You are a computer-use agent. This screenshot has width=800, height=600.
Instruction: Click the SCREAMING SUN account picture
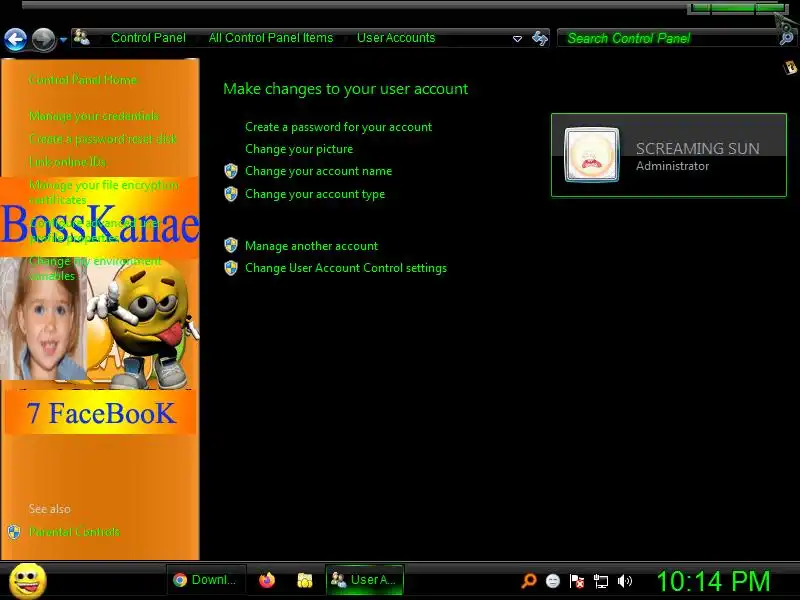coord(592,155)
